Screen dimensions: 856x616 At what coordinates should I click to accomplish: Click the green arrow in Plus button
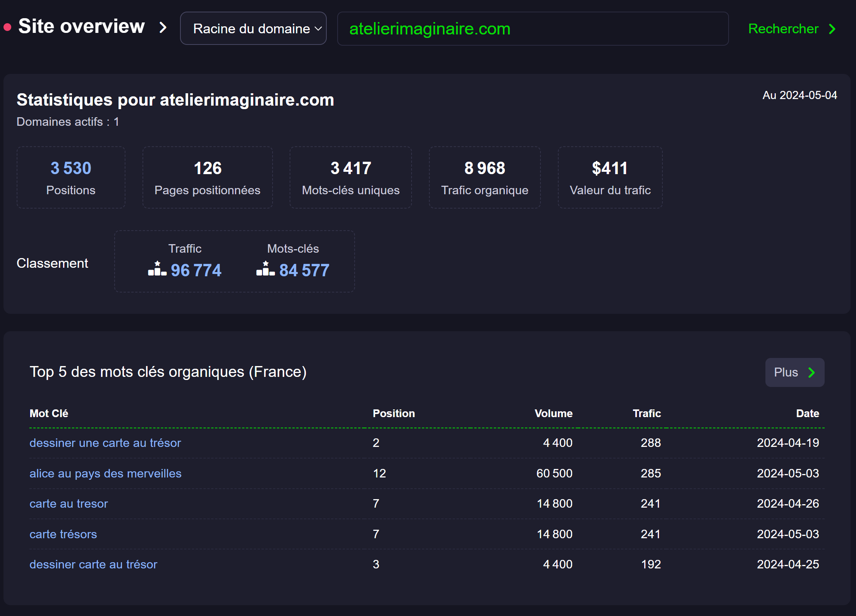point(812,373)
